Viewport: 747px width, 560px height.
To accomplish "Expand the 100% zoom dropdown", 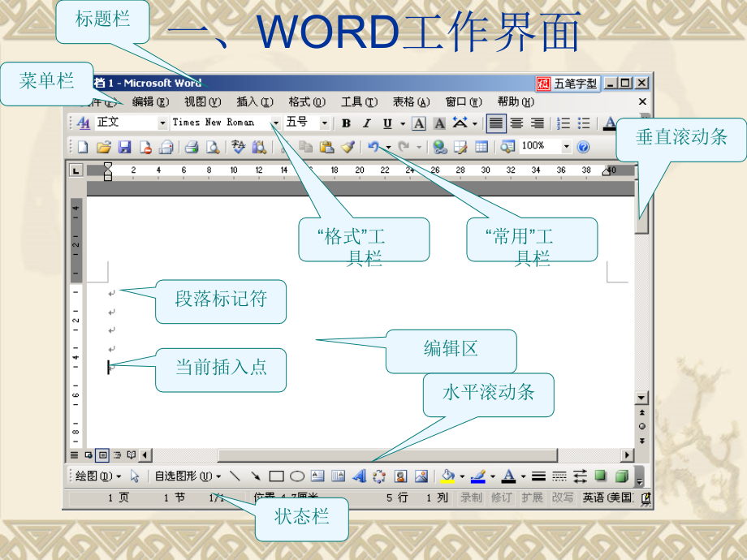I will click(567, 146).
